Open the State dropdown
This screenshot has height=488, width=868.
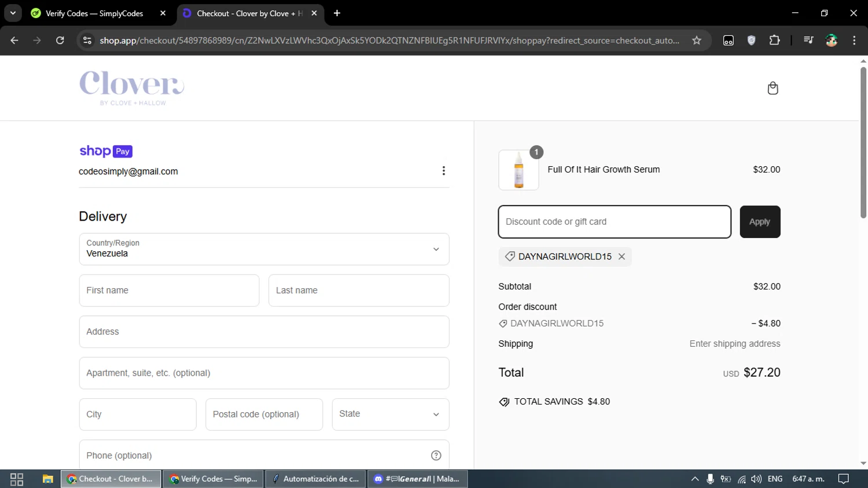coord(391,414)
